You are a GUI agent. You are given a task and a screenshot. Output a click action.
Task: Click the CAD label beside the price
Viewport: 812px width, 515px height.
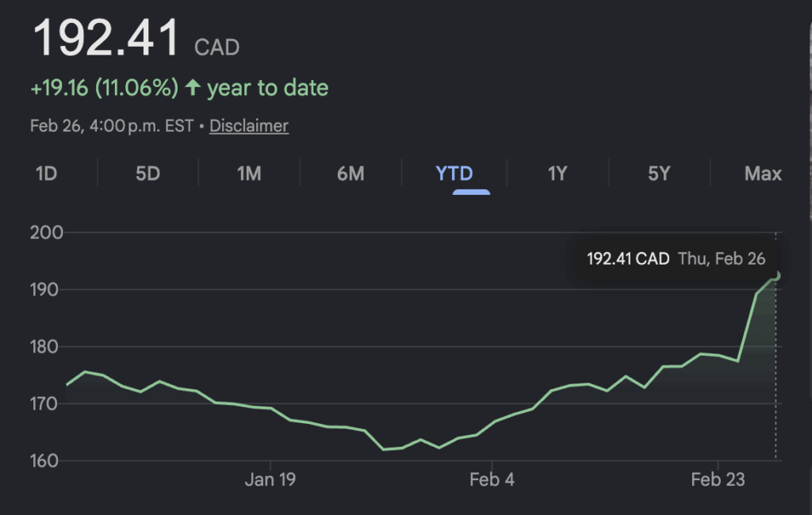pos(217,48)
